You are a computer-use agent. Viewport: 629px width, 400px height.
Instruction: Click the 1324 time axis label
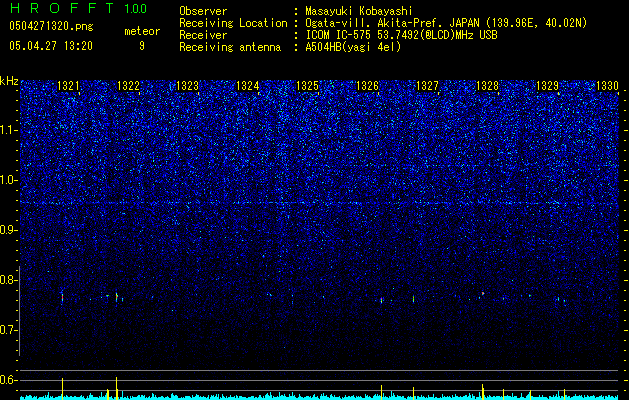click(x=248, y=85)
